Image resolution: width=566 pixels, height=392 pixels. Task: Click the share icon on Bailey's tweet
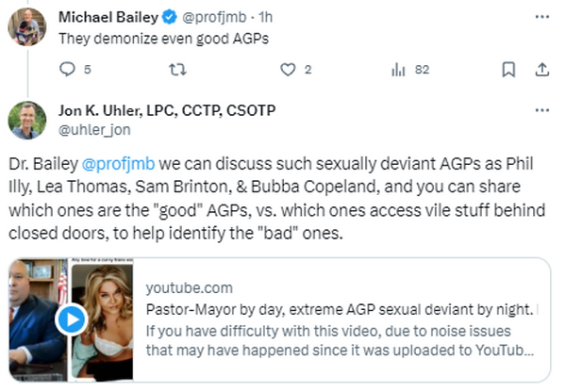tap(541, 69)
